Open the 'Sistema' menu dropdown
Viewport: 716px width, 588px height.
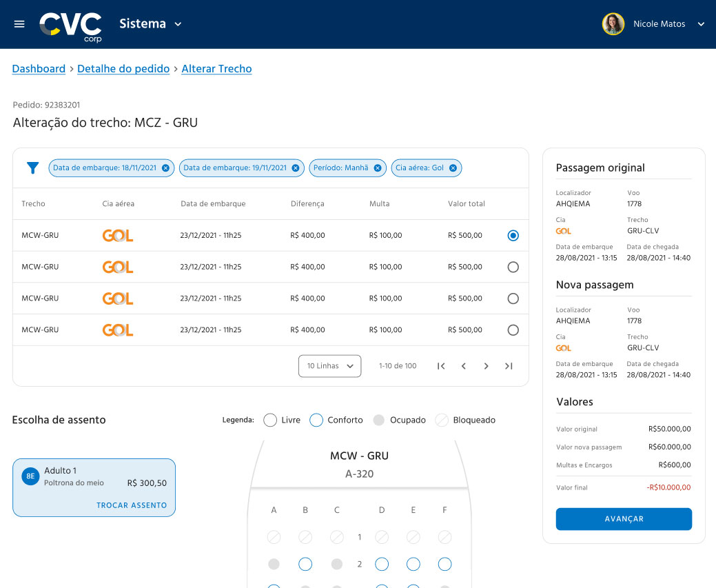[150, 23]
